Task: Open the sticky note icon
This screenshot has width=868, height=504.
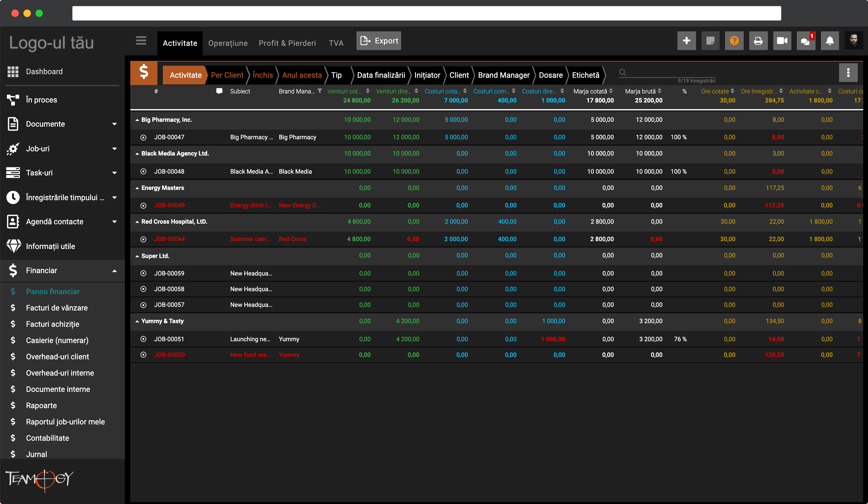Action: (710, 41)
